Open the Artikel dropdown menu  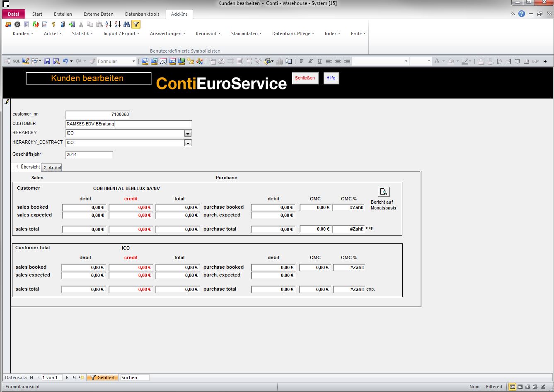[x=53, y=34]
